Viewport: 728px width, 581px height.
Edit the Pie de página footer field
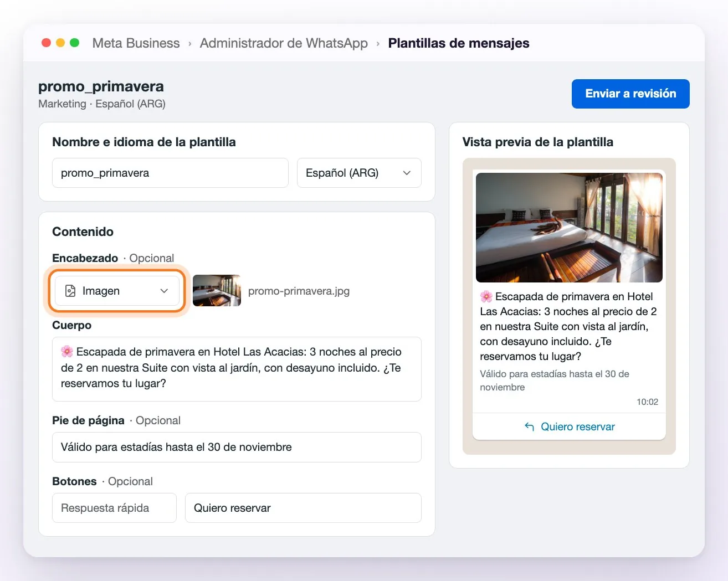coord(237,447)
